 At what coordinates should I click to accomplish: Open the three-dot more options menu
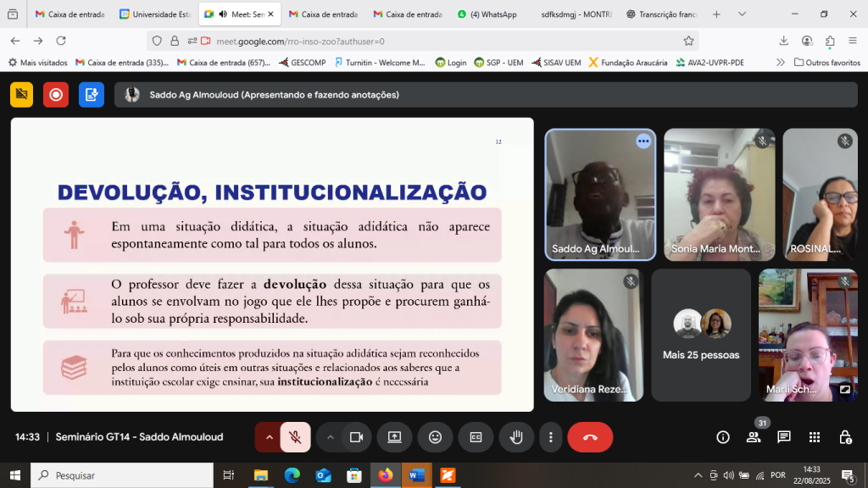tap(551, 437)
